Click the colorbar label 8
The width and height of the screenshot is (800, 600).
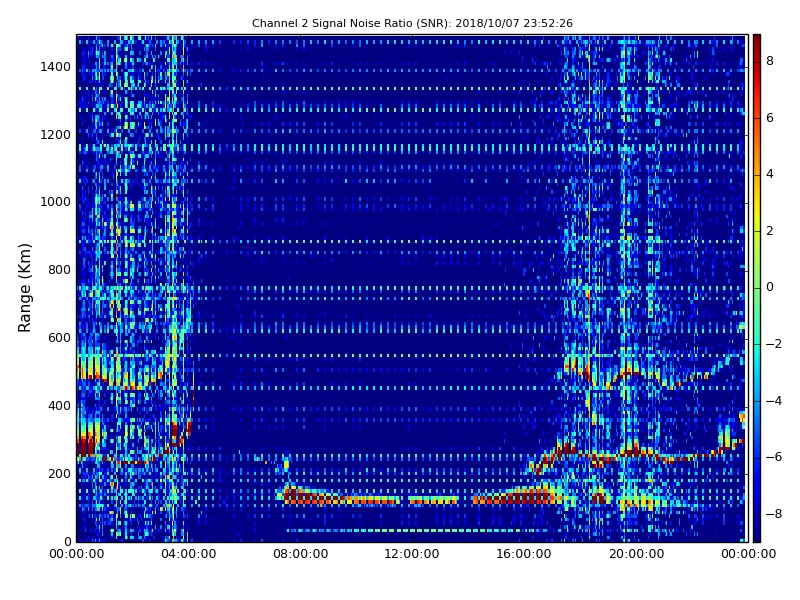[770, 61]
